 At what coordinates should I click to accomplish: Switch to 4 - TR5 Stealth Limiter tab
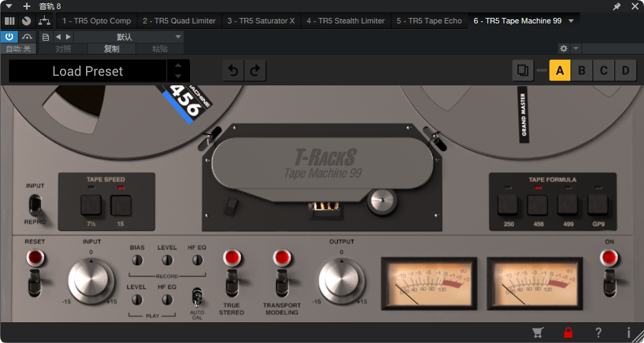[x=345, y=21]
